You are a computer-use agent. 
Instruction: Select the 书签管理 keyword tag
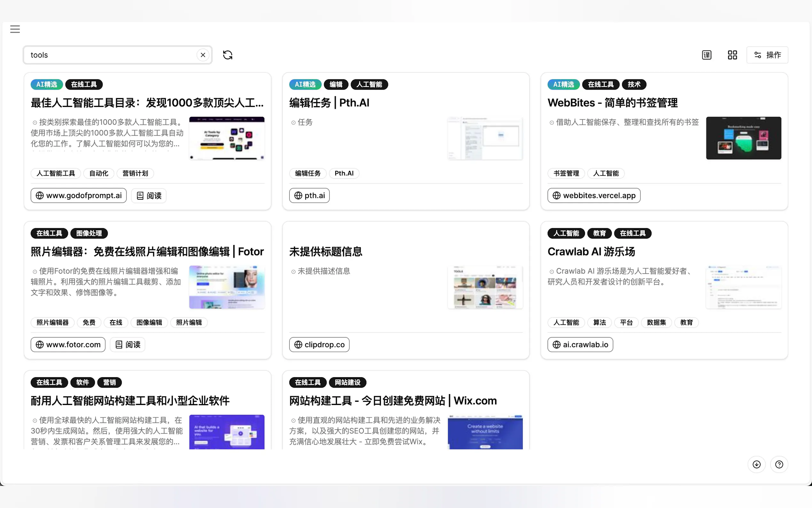[x=566, y=173]
